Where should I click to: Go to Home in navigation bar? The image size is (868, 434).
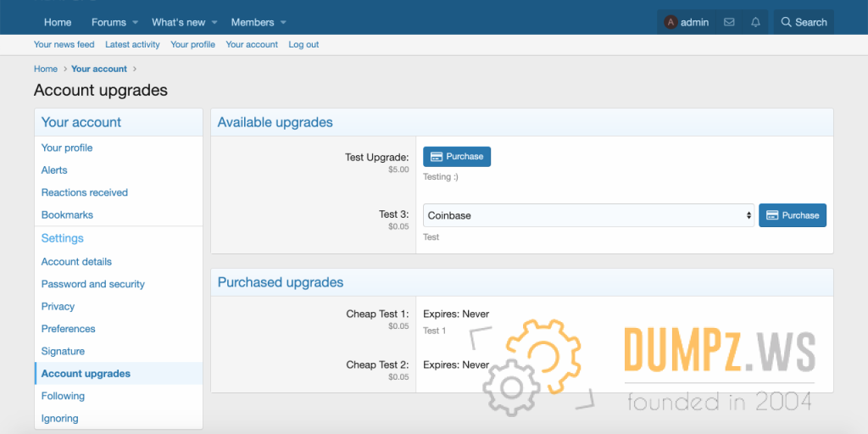(x=58, y=22)
